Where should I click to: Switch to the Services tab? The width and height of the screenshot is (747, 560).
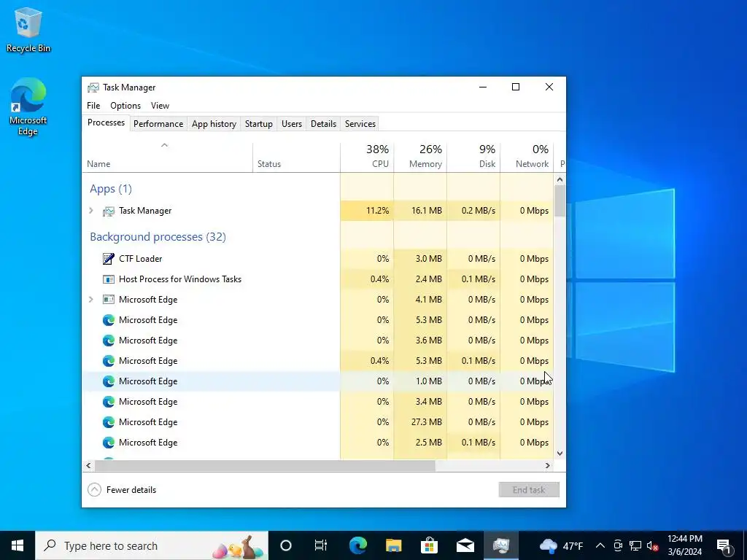[x=360, y=124]
